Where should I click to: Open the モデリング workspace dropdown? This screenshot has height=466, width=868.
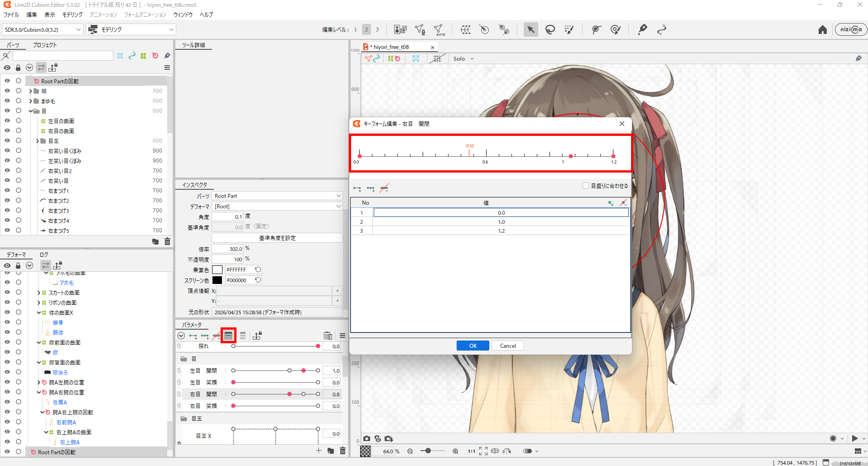tap(131, 29)
